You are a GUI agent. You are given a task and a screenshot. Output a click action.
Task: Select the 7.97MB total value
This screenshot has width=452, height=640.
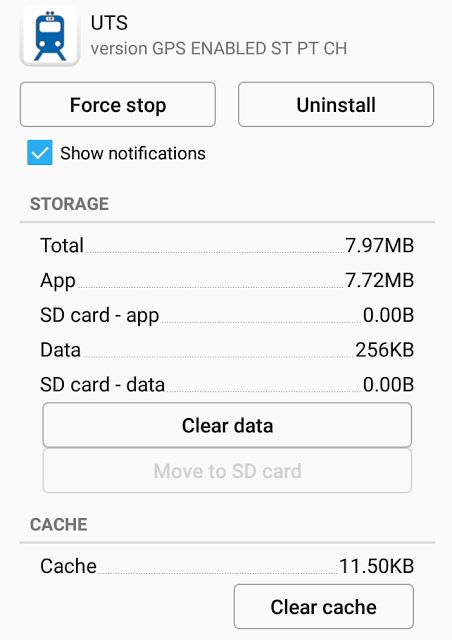(x=380, y=245)
